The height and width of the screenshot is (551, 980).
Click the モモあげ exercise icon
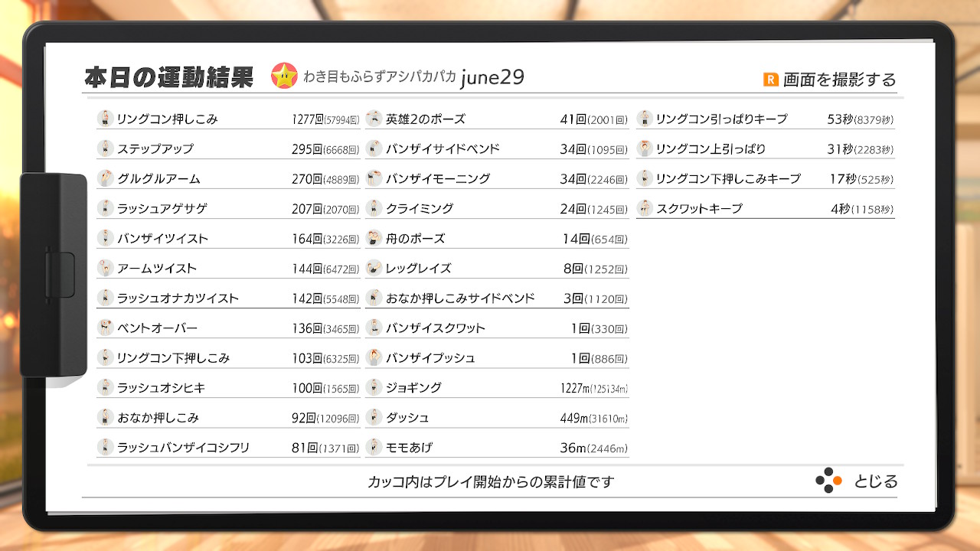pos(374,447)
